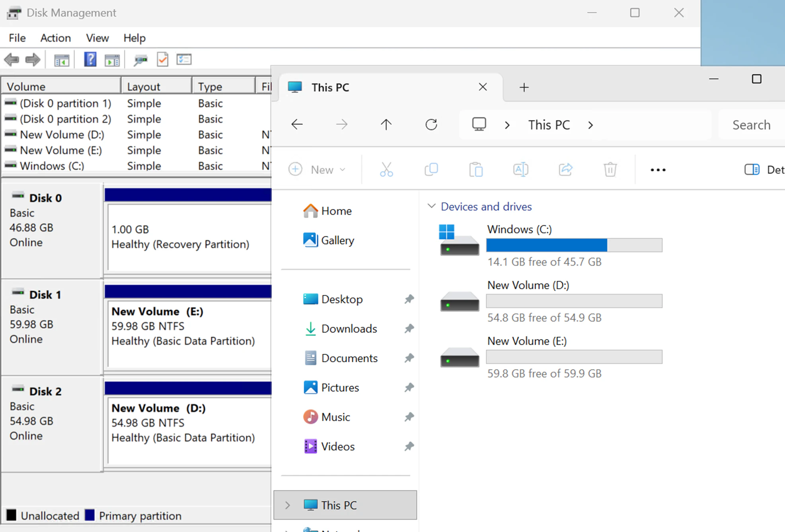Image resolution: width=785 pixels, height=532 pixels.
Task: Click the Paste clipboard icon
Action: pos(476,169)
